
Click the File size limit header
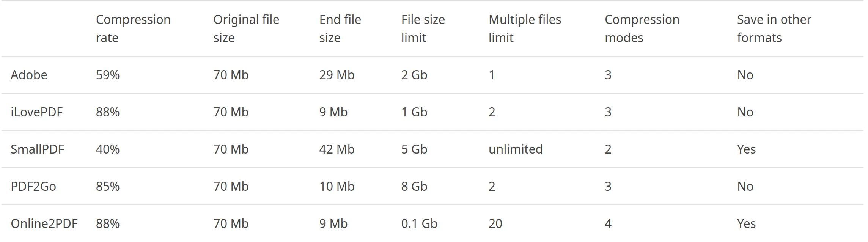tap(423, 28)
